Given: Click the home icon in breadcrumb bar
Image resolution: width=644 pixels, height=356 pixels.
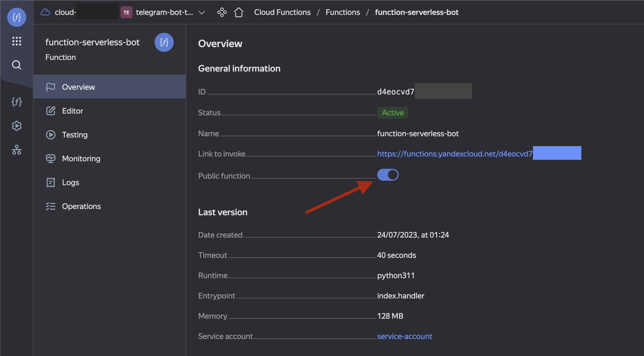Looking at the screenshot, I should coord(239,12).
